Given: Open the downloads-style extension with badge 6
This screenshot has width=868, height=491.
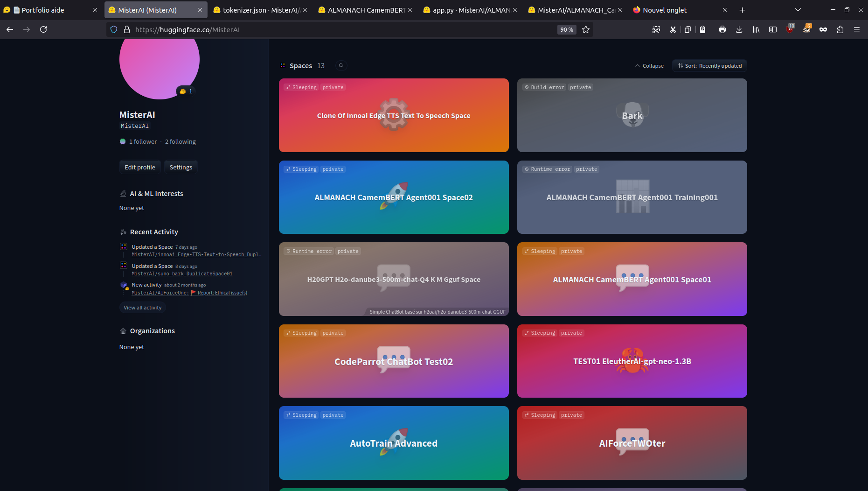Looking at the screenshot, I should 806,29.
